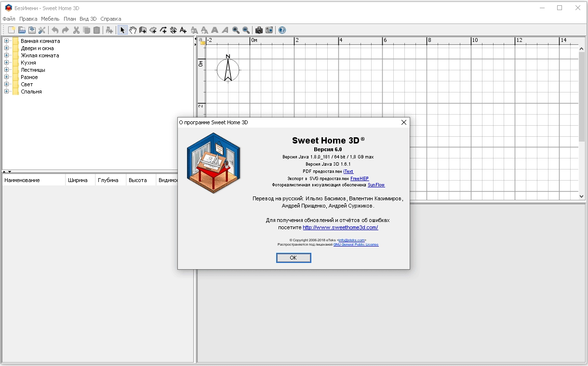The height and width of the screenshot is (366, 588).
Task: Create a video with the toolbar icon
Action: [x=269, y=30]
